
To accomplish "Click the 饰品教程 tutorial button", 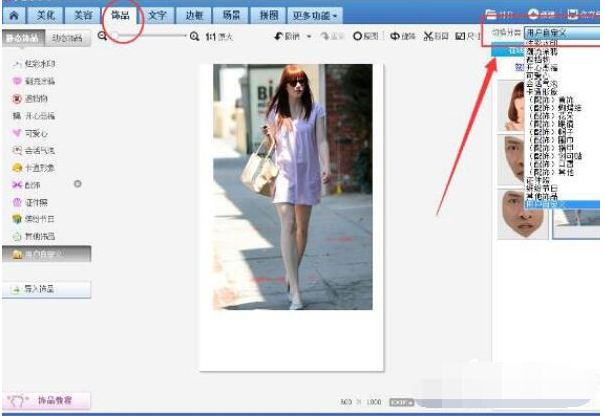I will click(x=47, y=401).
